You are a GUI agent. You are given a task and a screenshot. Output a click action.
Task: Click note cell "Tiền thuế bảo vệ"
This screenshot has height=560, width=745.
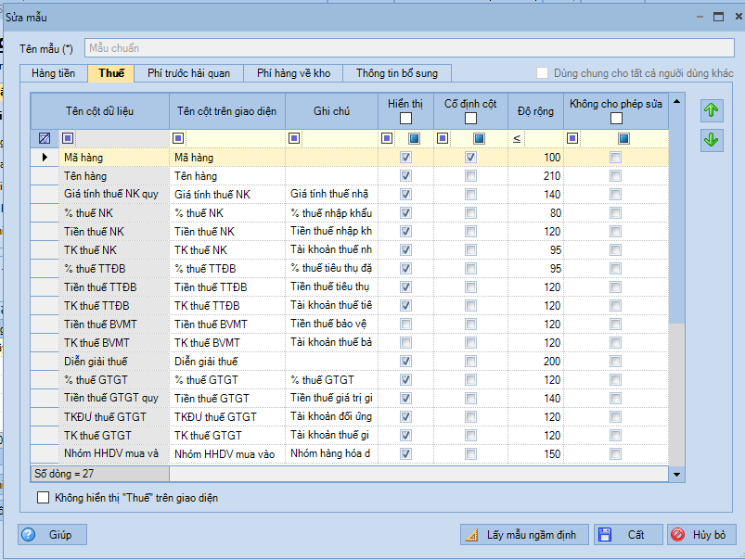tap(331, 325)
